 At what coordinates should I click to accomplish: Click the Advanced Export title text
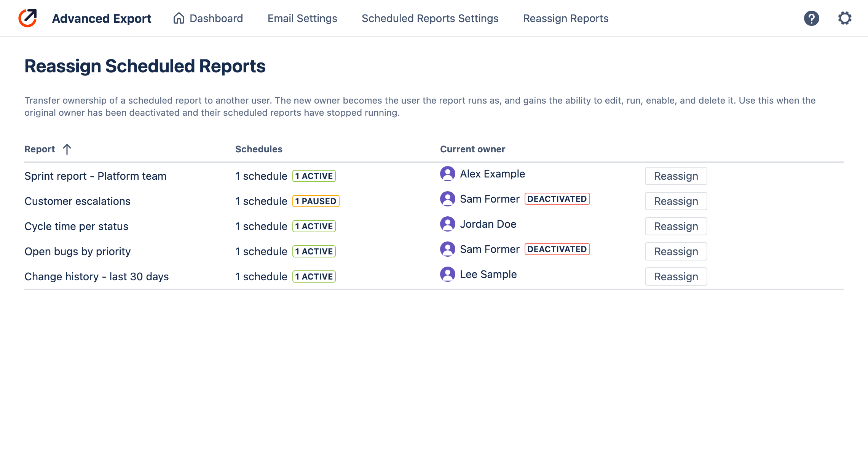click(x=102, y=18)
